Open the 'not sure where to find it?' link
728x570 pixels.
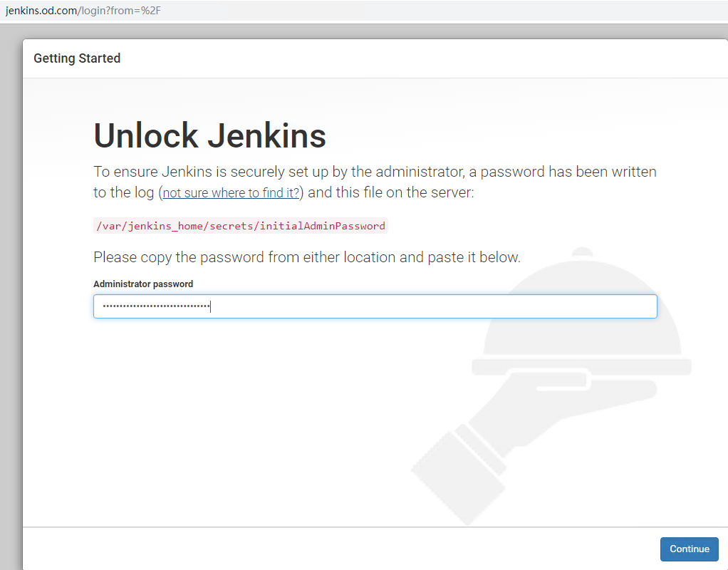pos(232,193)
